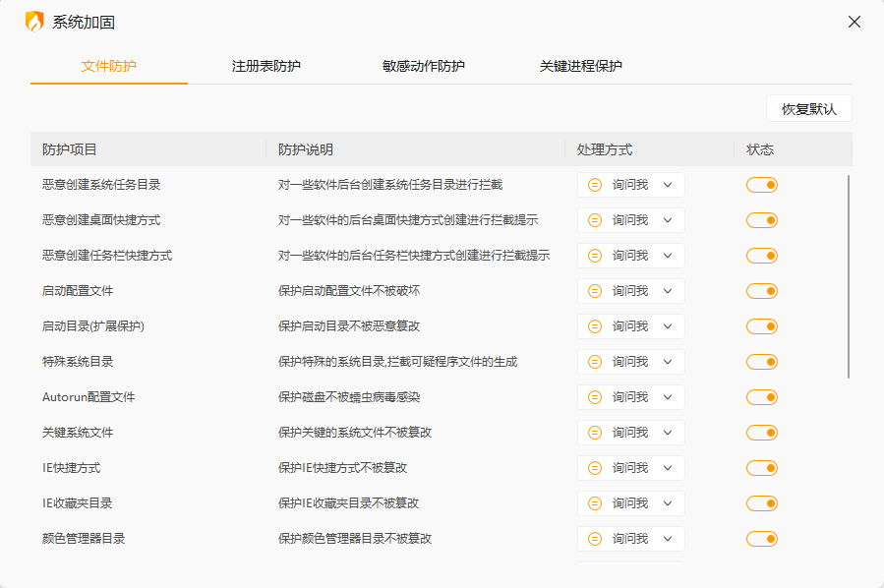Viewport: 884px width, 588px height.
Task: Click the ask-me icon in 关键系统文件 row
Action: (x=595, y=433)
